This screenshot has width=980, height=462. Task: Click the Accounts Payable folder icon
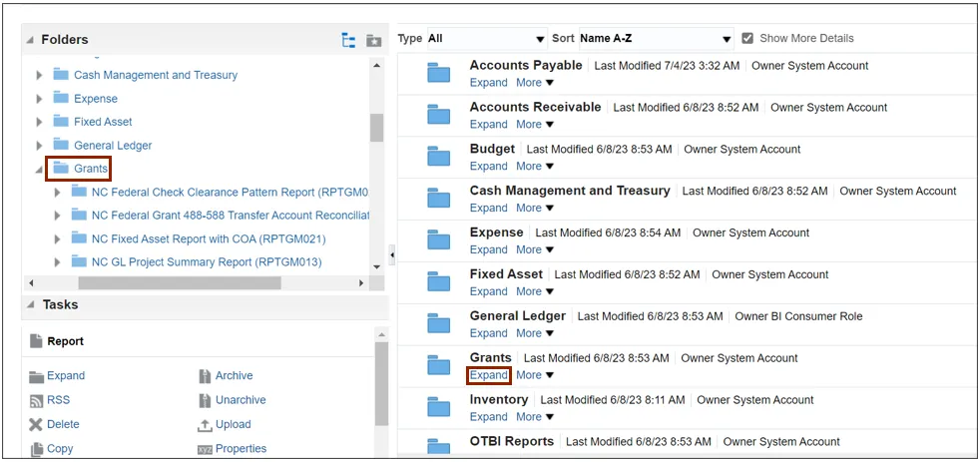pos(439,74)
